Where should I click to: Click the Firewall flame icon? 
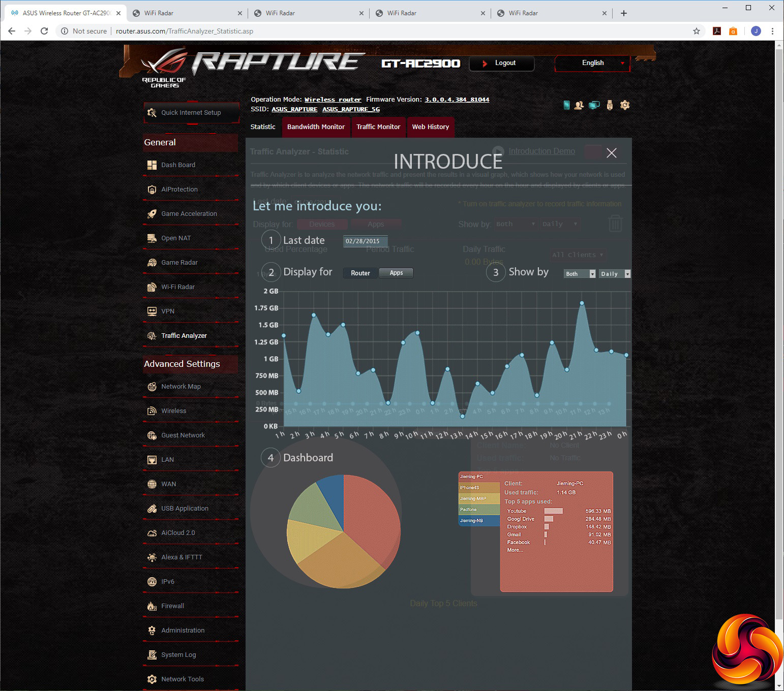(152, 606)
